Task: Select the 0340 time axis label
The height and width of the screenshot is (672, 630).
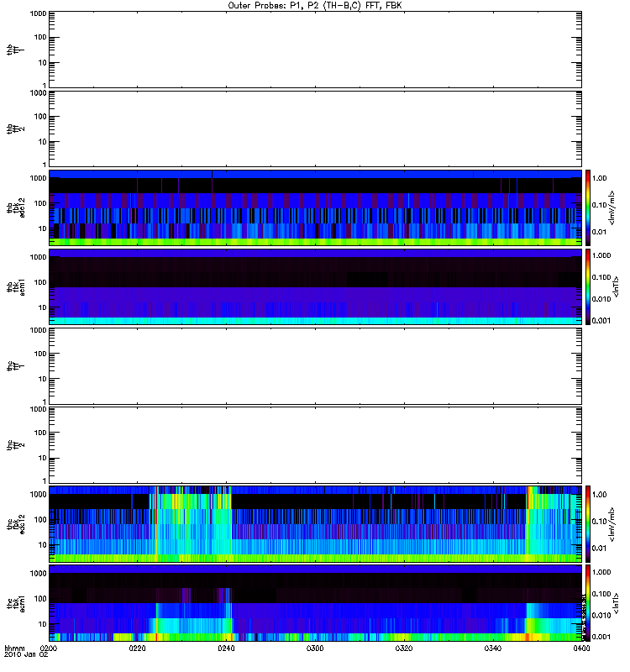Action: (493, 648)
